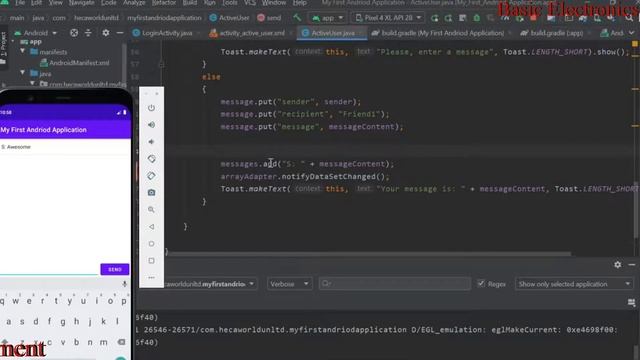Switch to the build.gradle (app) tab

pyautogui.click(x=556, y=33)
